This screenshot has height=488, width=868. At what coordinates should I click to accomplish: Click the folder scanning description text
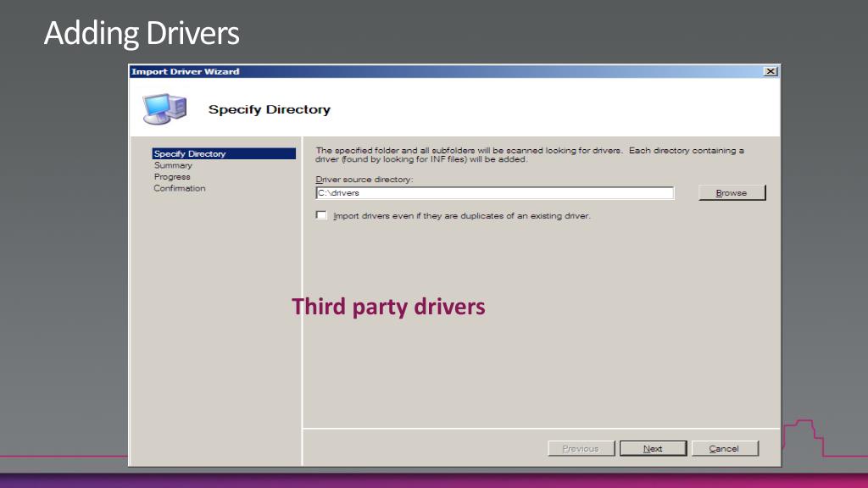[x=530, y=154]
